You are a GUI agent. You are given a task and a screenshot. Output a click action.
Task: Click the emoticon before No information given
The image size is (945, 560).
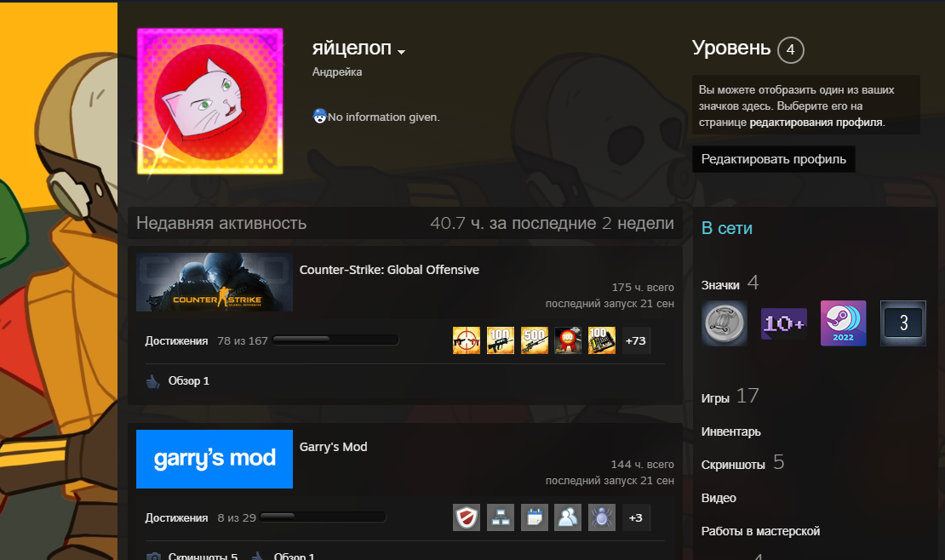pyautogui.click(x=319, y=116)
